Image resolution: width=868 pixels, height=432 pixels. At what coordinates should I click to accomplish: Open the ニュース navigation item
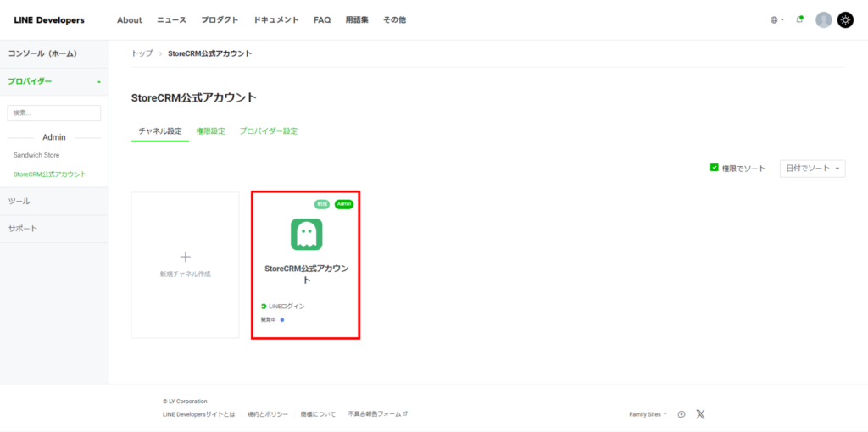click(171, 20)
